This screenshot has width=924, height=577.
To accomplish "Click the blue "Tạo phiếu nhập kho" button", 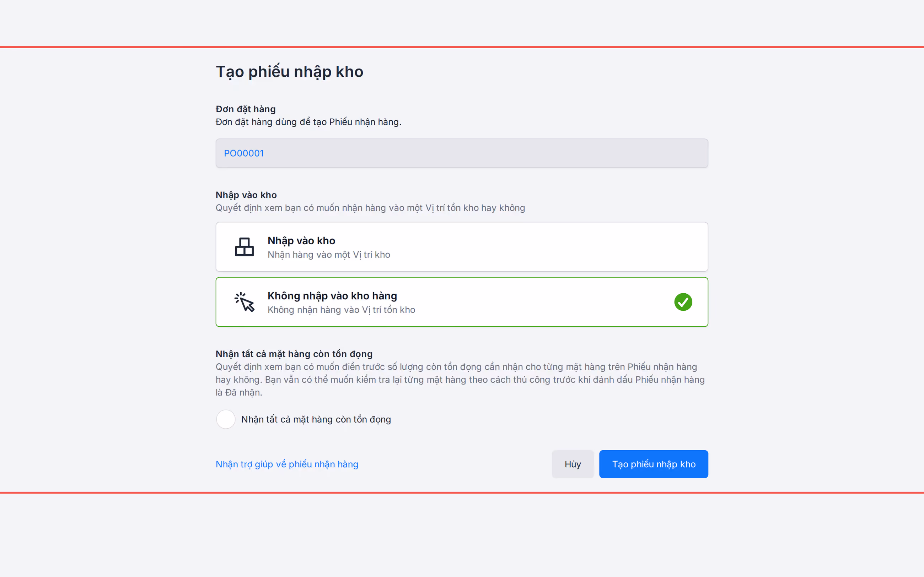I will point(654,464).
